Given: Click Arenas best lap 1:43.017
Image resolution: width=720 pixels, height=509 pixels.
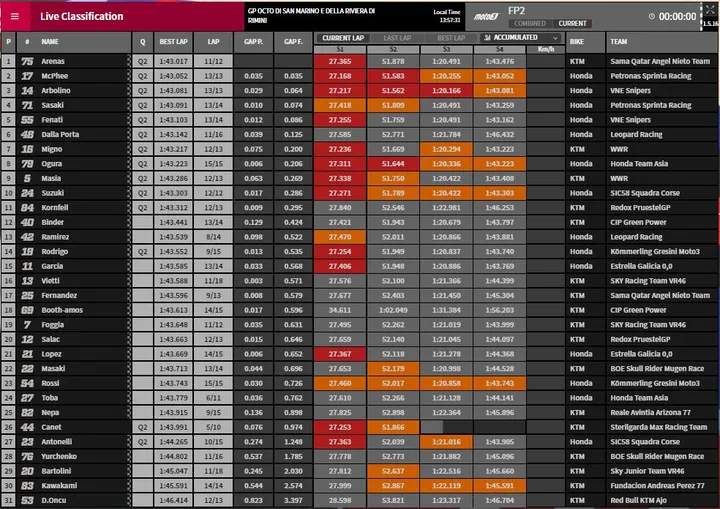Looking at the screenshot, I should coord(174,61).
